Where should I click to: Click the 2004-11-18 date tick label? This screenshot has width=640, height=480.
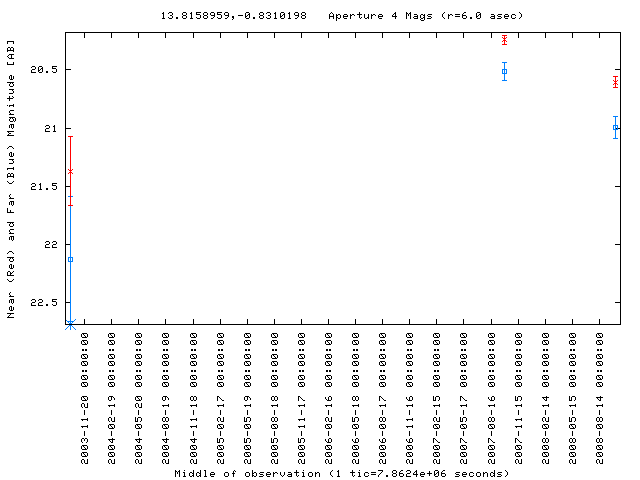click(x=193, y=398)
